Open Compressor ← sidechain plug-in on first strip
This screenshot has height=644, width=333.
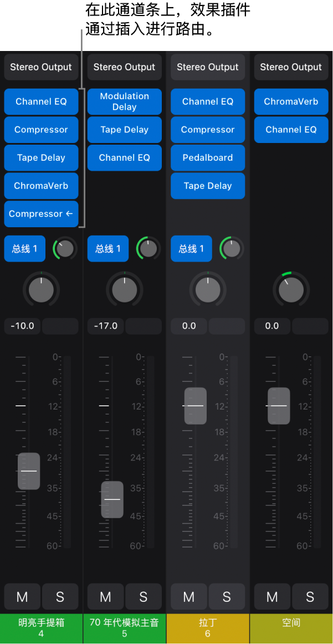(41, 214)
